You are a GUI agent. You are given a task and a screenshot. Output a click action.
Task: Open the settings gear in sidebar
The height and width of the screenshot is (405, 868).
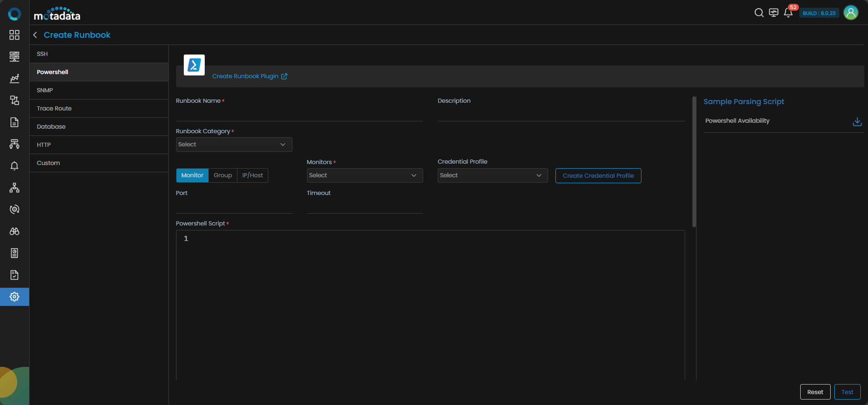point(15,297)
